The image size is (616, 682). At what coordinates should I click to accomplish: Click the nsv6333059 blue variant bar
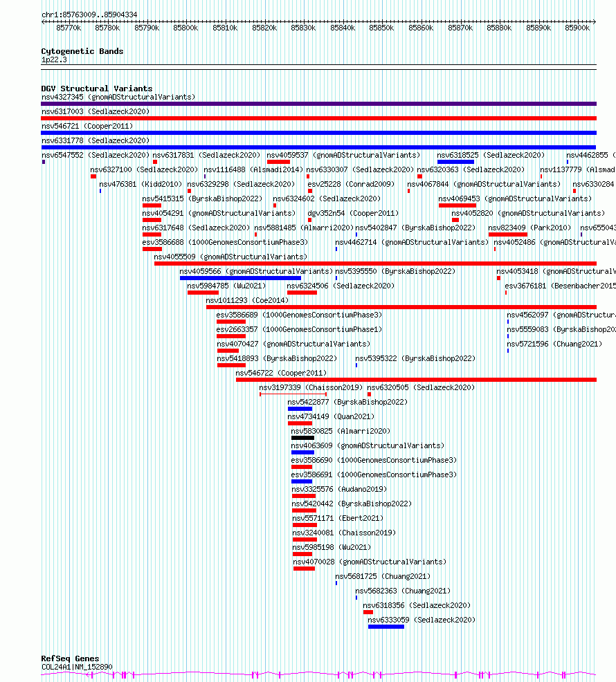click(x=386, y=627)
